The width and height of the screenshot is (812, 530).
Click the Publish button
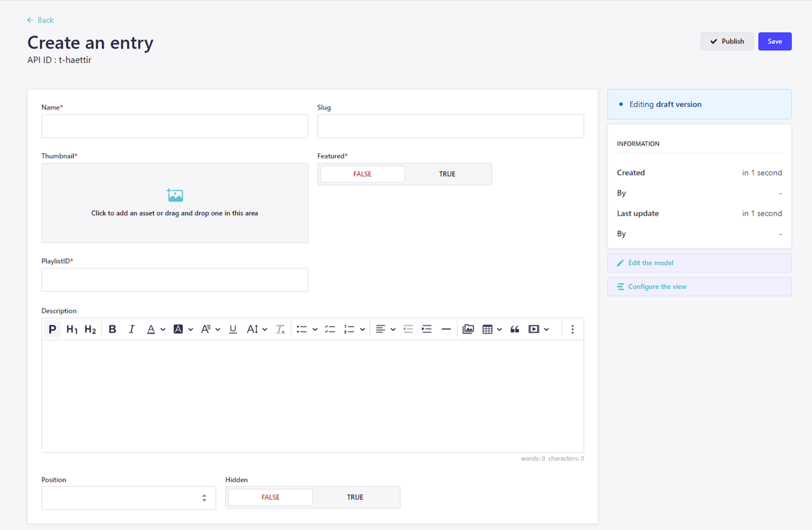coord(727,41)
